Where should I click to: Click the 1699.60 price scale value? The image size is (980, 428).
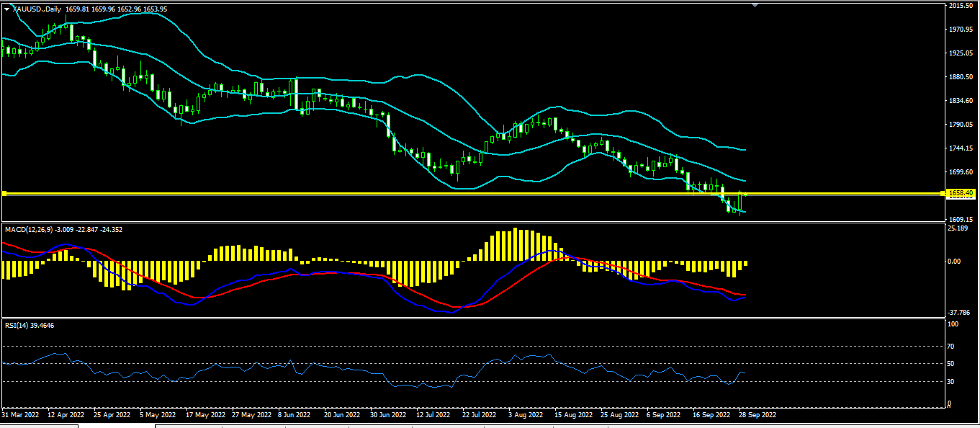click(x=962, y=172)
